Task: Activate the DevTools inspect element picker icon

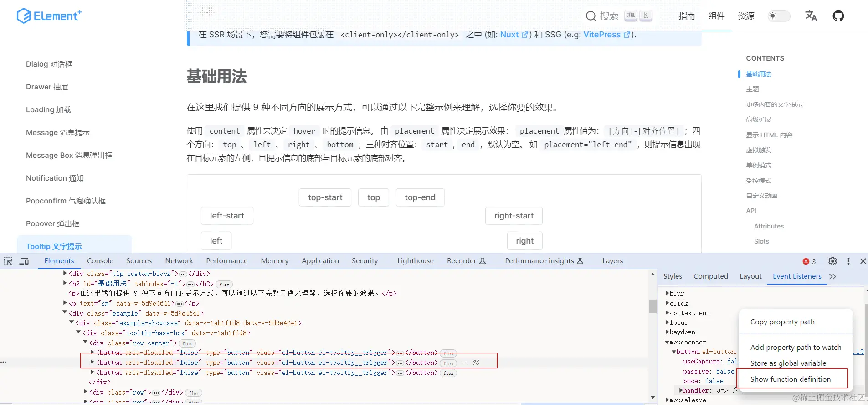Action: click(x=8, y=261)
